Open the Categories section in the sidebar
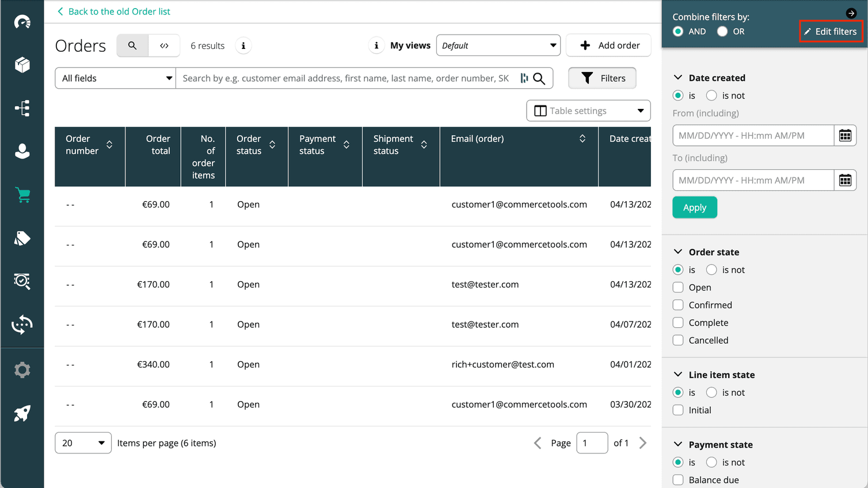 pos(22,108)
